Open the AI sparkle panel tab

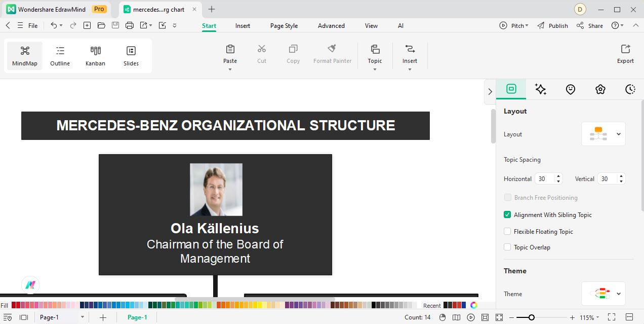coord(541,89)
